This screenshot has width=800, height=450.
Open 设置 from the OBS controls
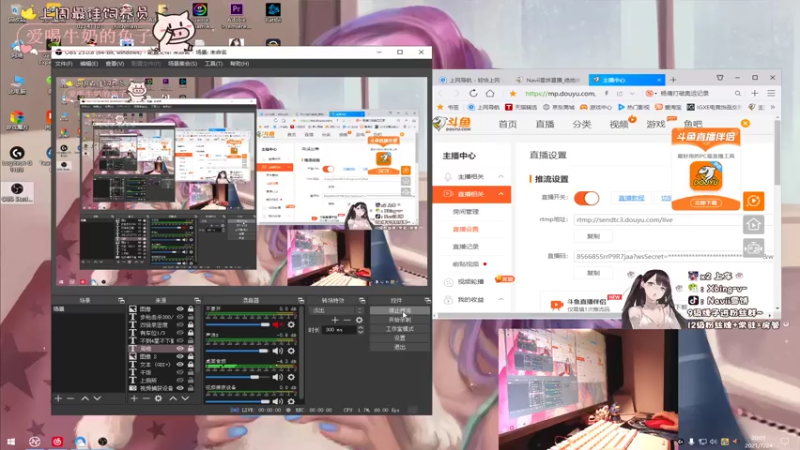point(399,338)
